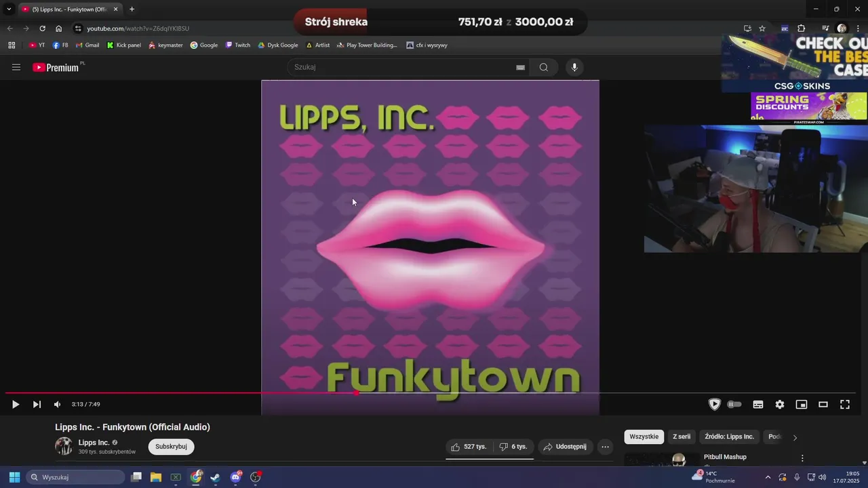Start voice search with the microphone
This screenshot has width=868, height=488.
coord(574,67)
